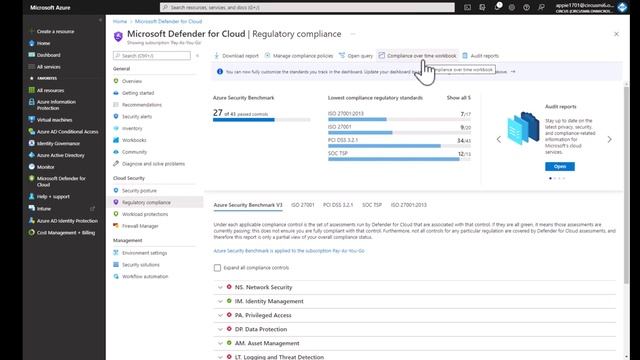Click the Azure Active Directory icon
640x360 pixels.
coord(31,155)
